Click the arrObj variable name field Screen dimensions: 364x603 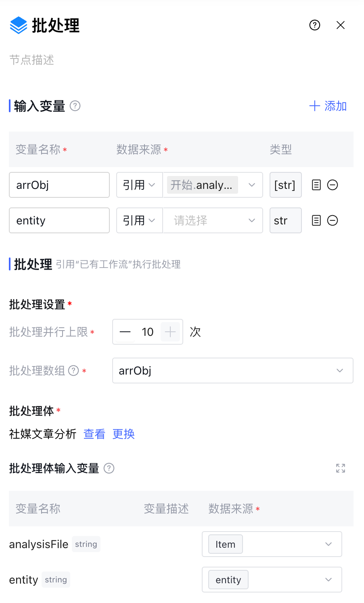pyautogui.click(x=59, y=185)
